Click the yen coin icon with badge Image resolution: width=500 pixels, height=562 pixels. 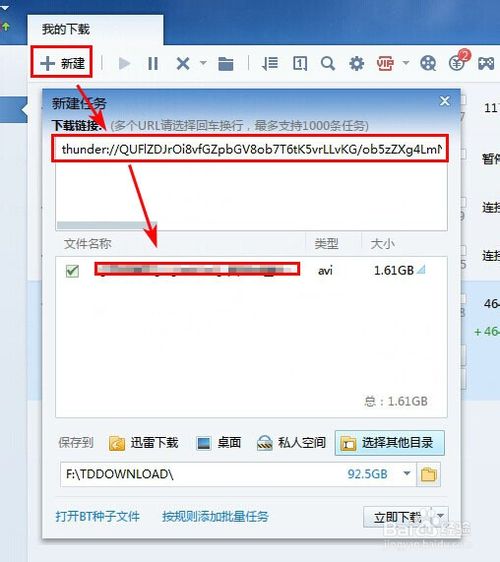[x=457, y=63]
